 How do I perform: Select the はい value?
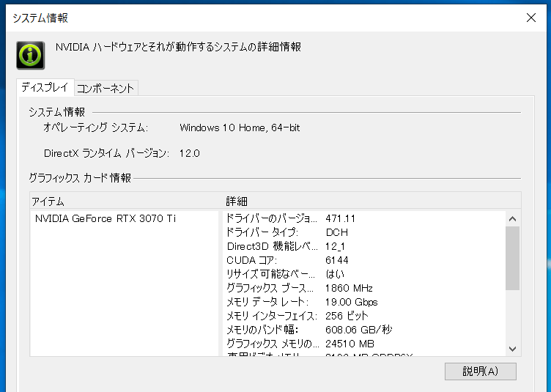click(x=335, y=274)
